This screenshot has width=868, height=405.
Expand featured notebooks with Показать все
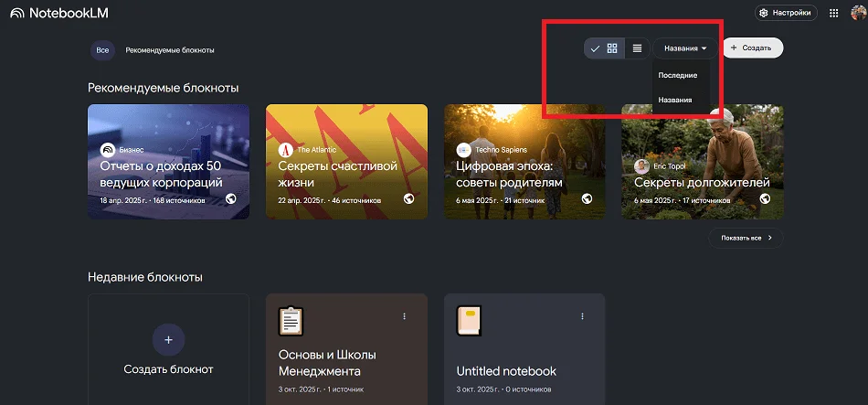coord(746,238)
